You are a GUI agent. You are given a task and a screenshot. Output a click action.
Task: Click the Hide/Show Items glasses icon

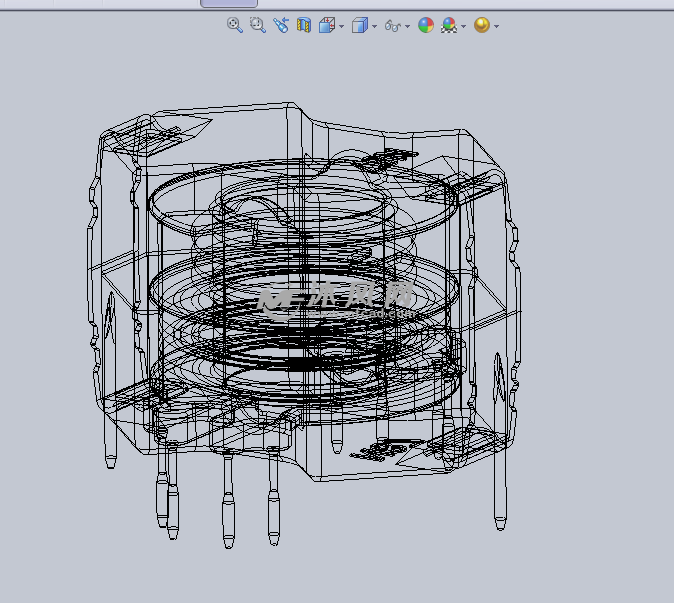coord(392,26)
